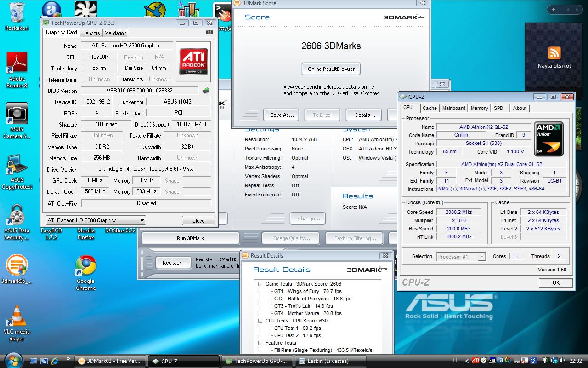The height and width of the screenshot is (368, 588).
Task: Open Mainboard tab in CPU-Z
Action: tap(454, 108)
